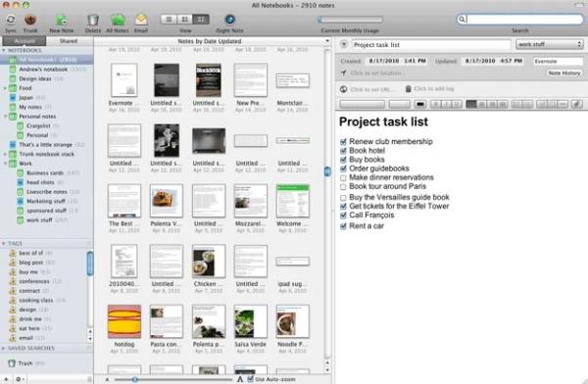Open the Trunk from the toolbar
Screen dimensions: 588x384
point(30,20)
